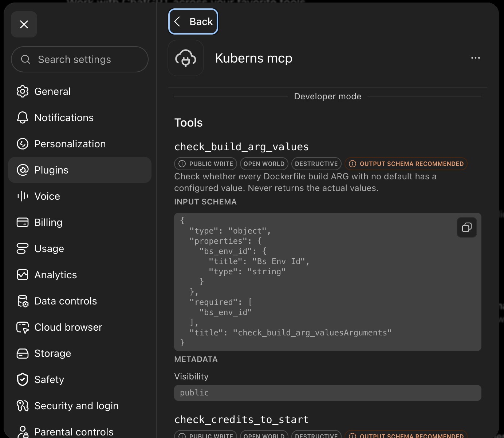
Task: Click the Developer mode label
Action: pyautogui.click(x=328, y=96)
